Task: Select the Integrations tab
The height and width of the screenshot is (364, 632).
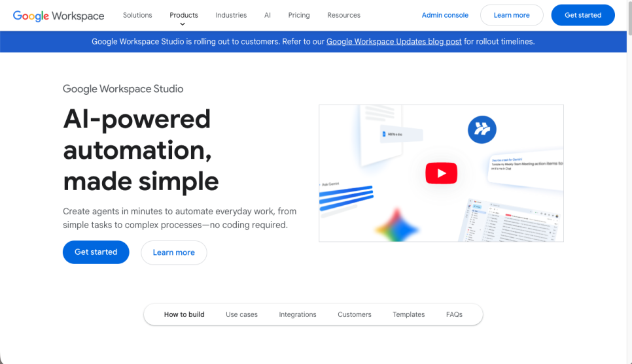Action: [x=298, y=314]
